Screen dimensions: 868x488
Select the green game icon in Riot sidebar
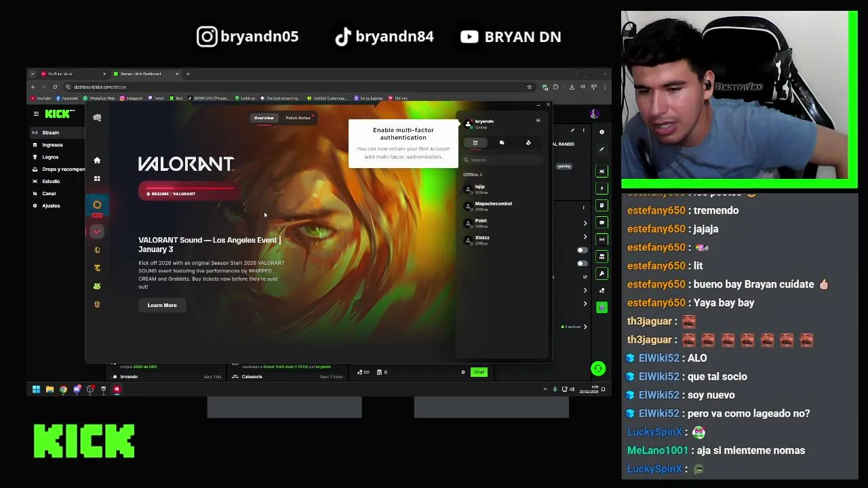click(x=97, y=287)
